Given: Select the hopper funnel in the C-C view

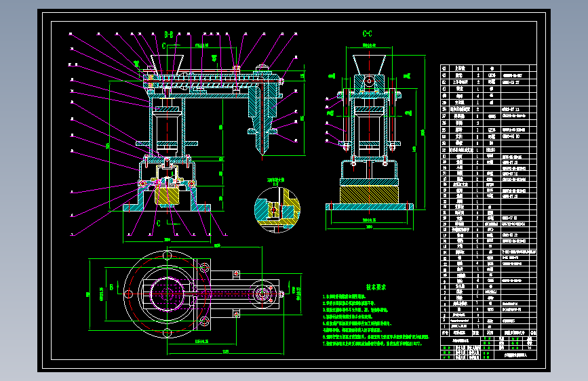Looking at the screenshot, I should (370, 65).
